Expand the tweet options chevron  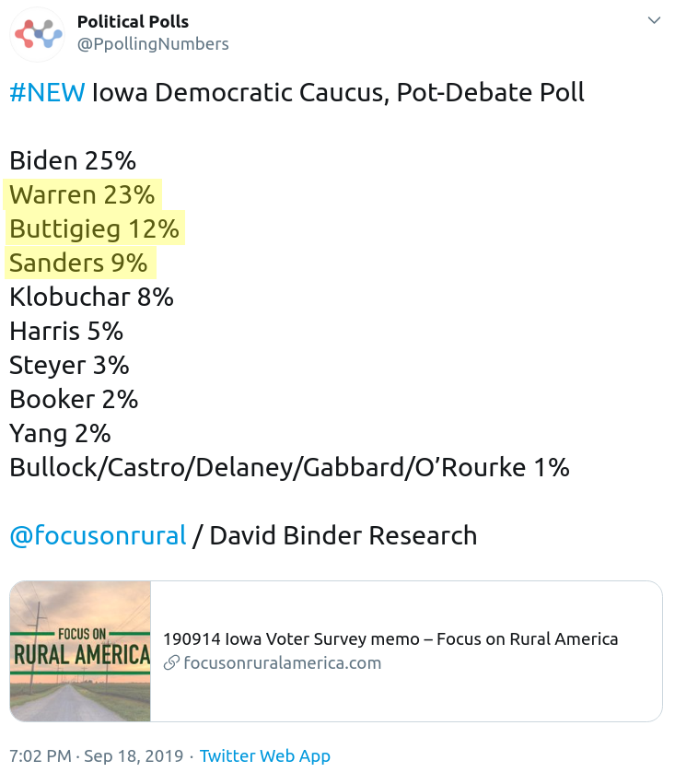click(x=654, y=20)
